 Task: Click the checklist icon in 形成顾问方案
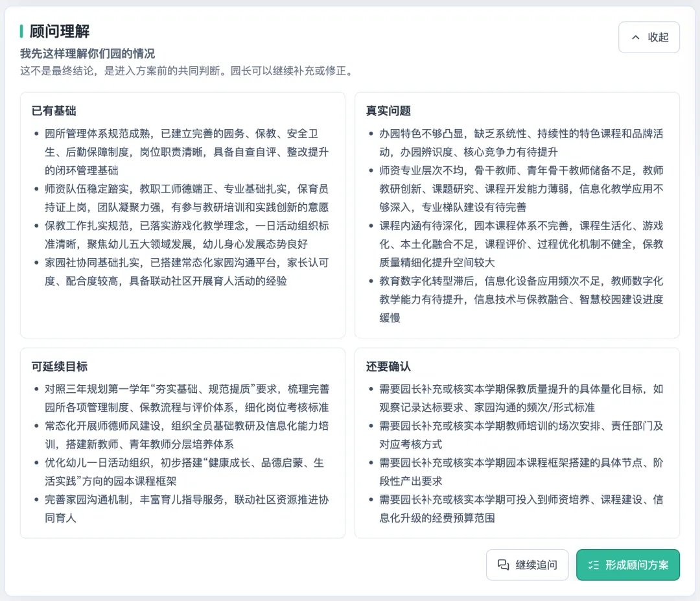(x=594, y=565)
